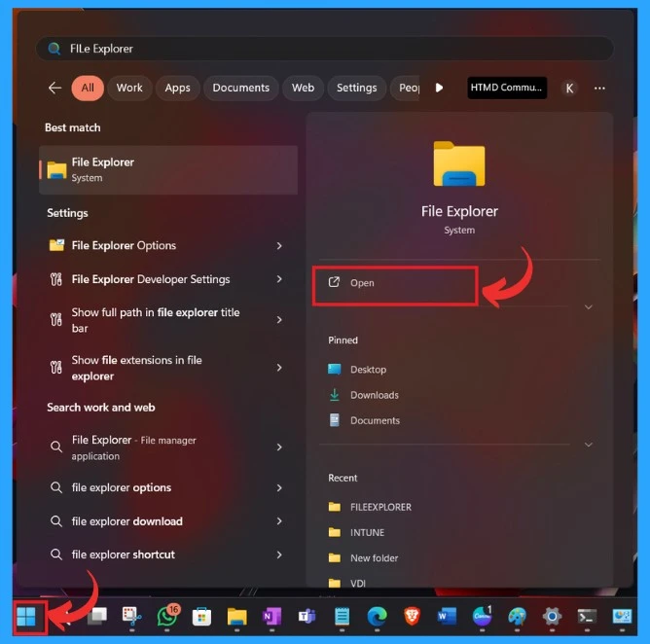The width and height of the screenshot is (650, 644).
Task: Open Canva app on taskbar
Action: 482,616
